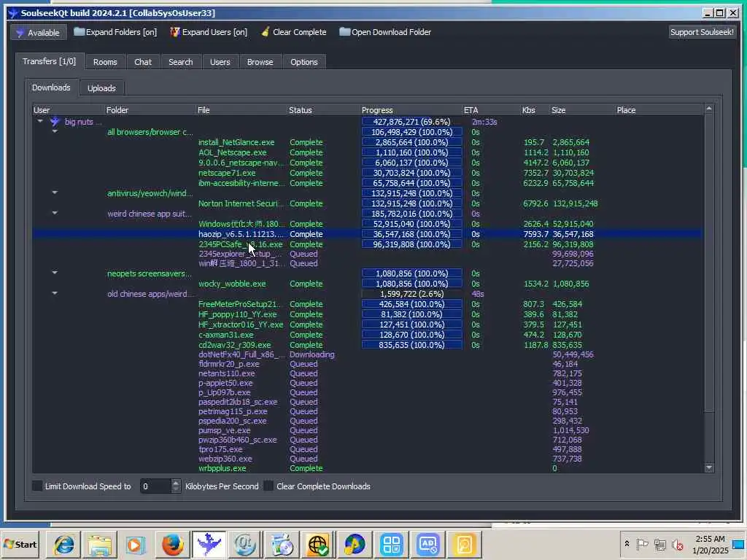Select cd2wav32_r309.exe file

pyautogui.click(x=235, y=345)
